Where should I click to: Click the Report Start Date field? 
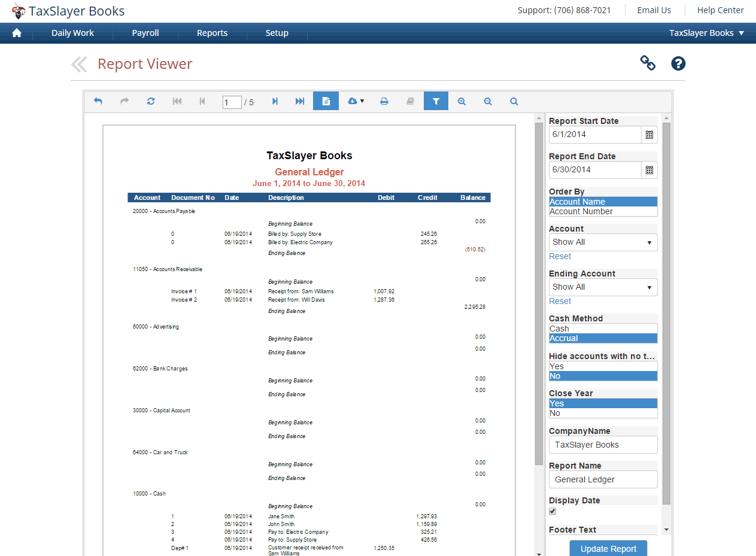point(596,135)
